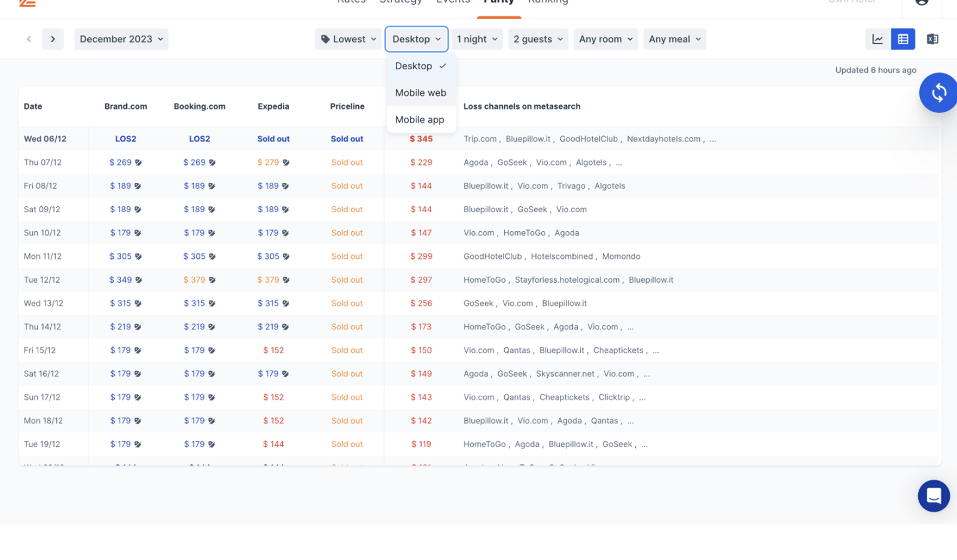Choose Mobile app from the device menu
This screenshot has height=560, width=957.
pos(421,120)
